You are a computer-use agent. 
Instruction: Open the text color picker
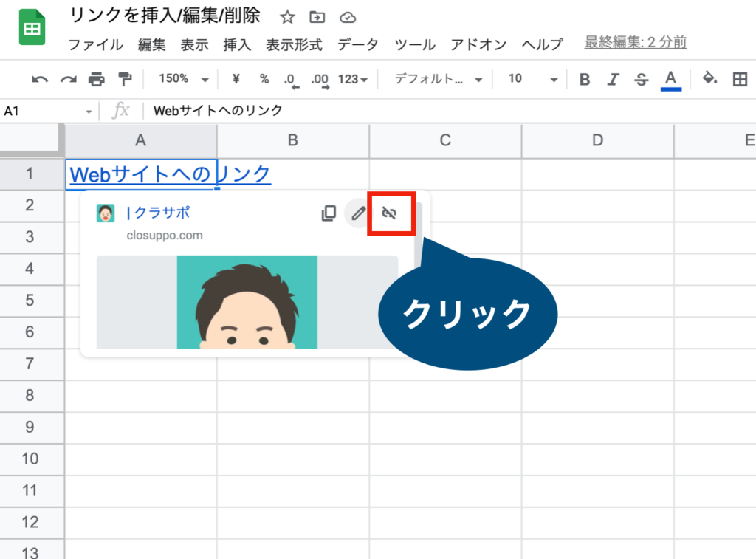(670, 80)
